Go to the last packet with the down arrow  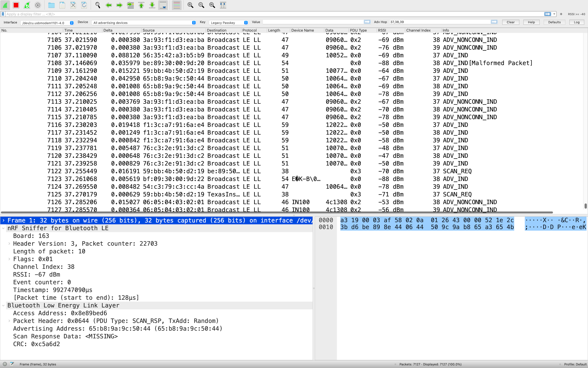(152, 5)
